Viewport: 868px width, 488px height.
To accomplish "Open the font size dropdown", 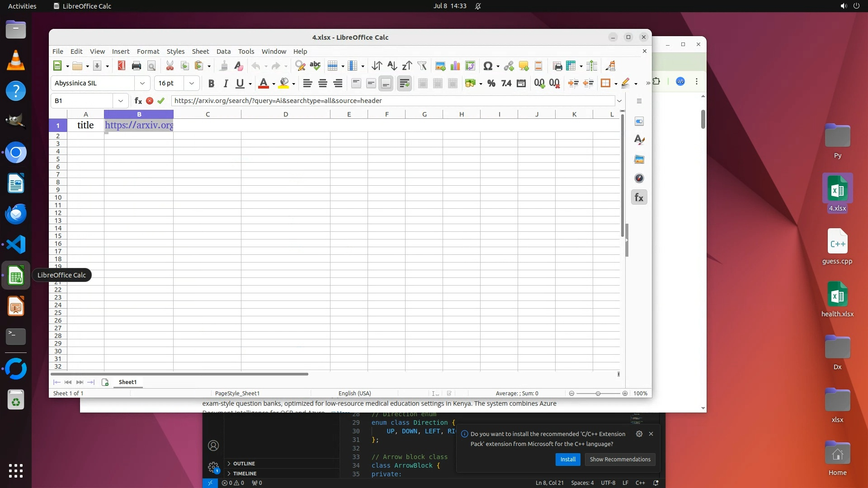I will point(191,83).
